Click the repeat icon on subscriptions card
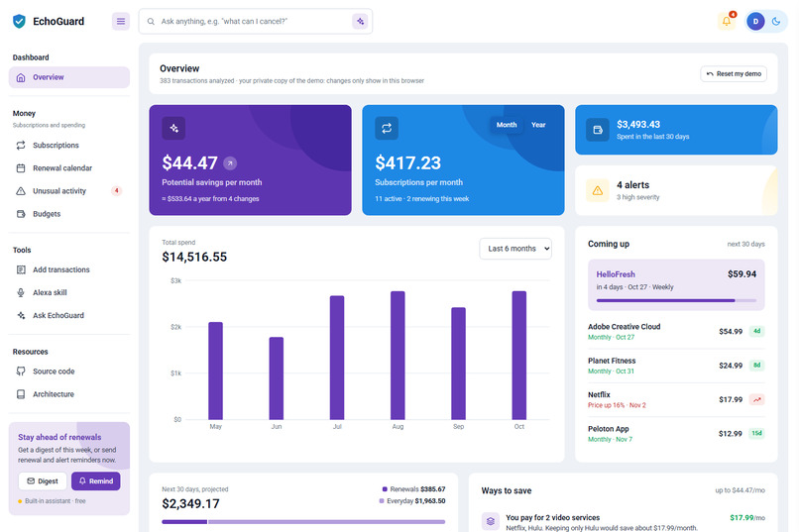The width and height of the screenshot is (799, 532). (387, 128)
